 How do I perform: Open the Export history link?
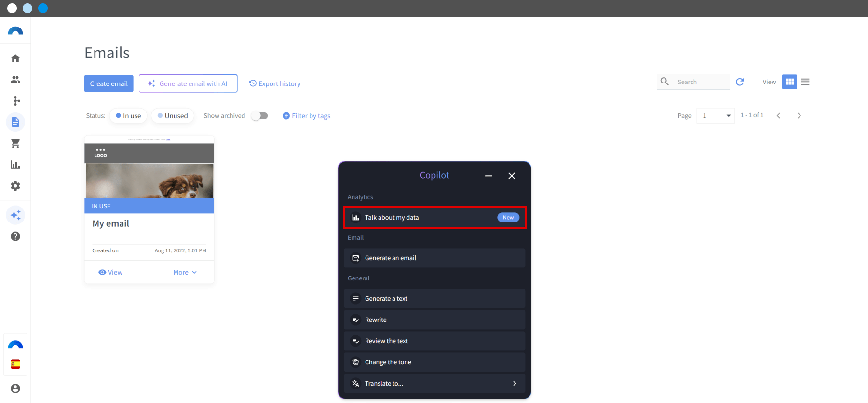pos(275,83)
